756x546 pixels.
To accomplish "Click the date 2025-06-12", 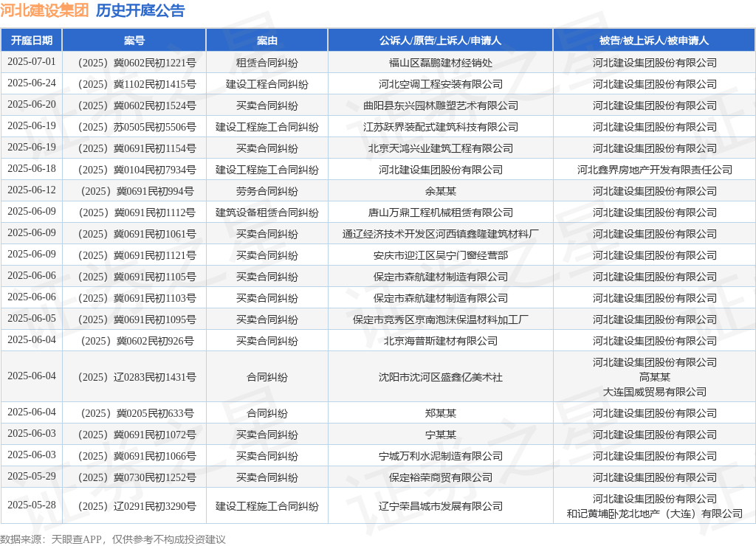I will [x=32, y=190].
